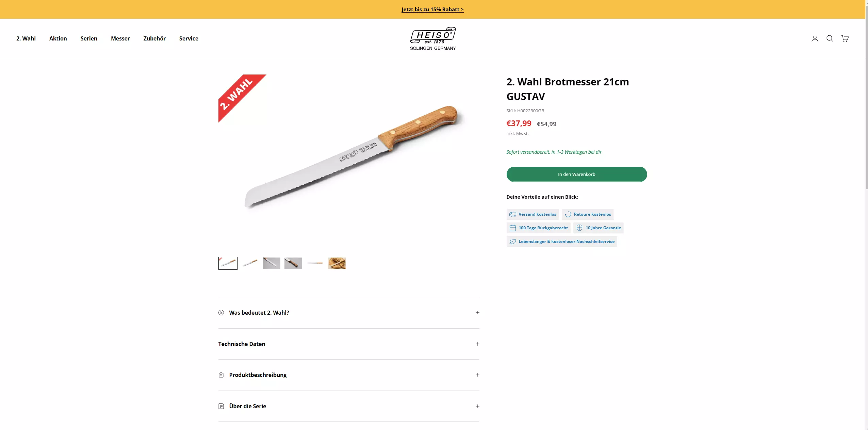Viewport: 868px width, 430px height.
Task: Select the bread on board thumbnail
Action: pos(337,263)
